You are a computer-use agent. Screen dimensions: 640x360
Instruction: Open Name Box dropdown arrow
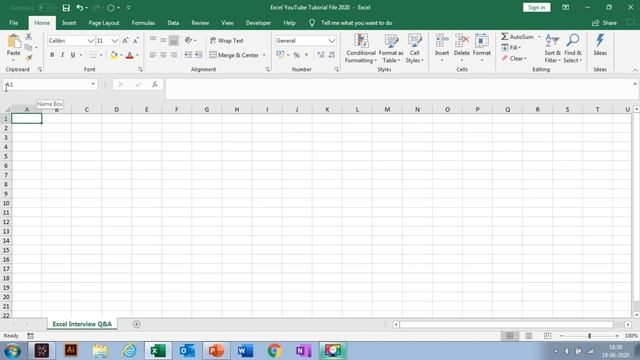click(x=93, y=84)
